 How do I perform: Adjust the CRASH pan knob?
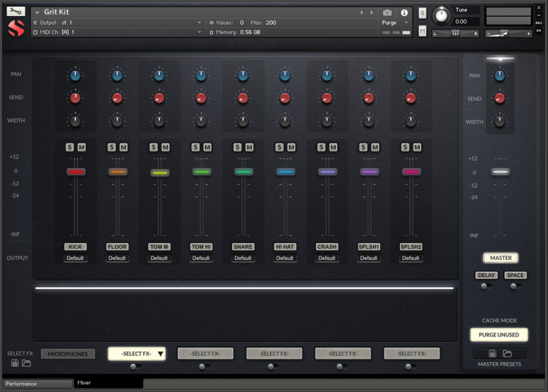[327, 76]
